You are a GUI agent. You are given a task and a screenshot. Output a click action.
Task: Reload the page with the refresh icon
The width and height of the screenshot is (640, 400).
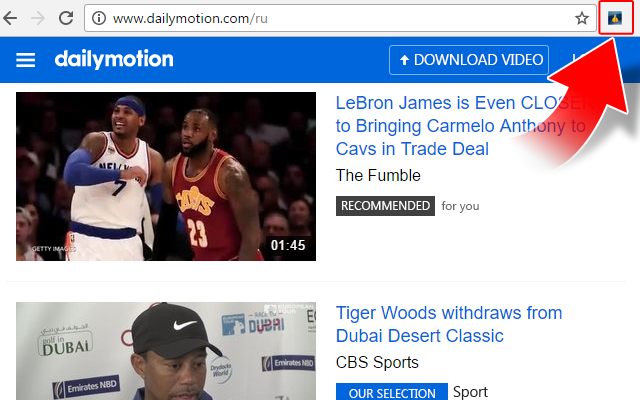click(x=66, y=18)
